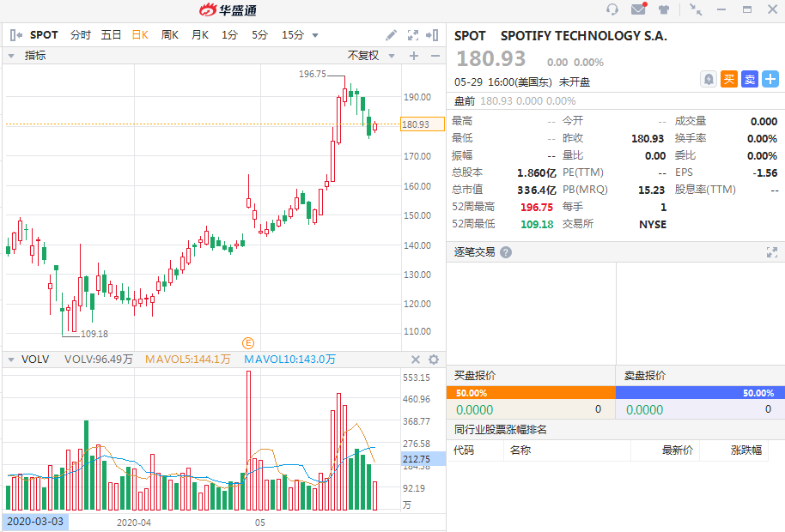Click the blue 50.00% ask bar

(x=700, y=393)
